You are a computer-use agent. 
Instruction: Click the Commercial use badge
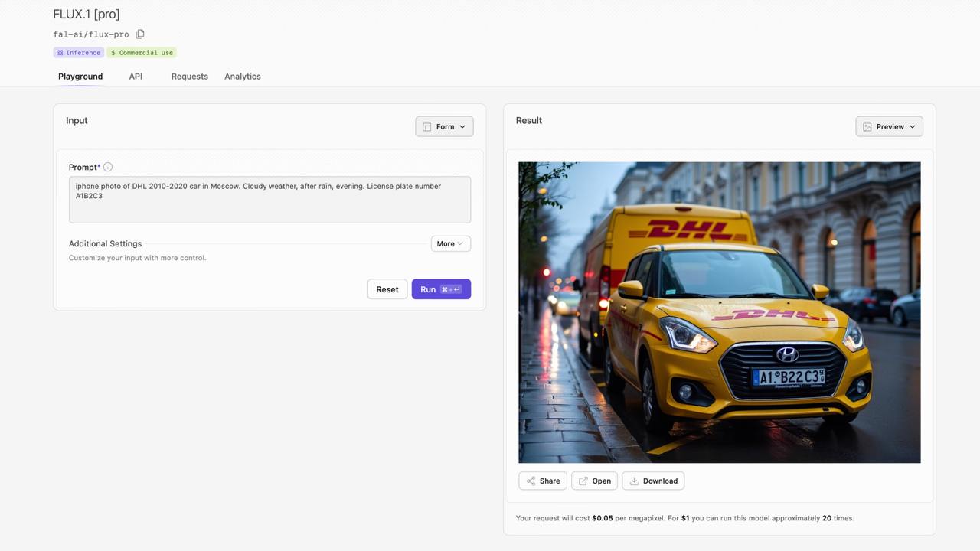click(x=142, y=53)
